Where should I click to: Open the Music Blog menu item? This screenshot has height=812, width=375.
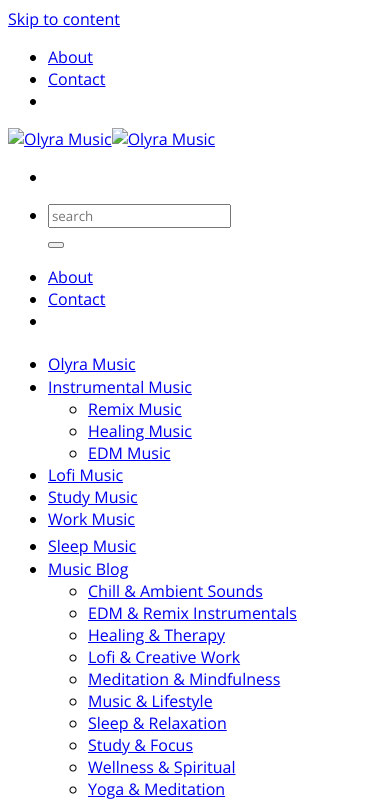tap(88, 569)
